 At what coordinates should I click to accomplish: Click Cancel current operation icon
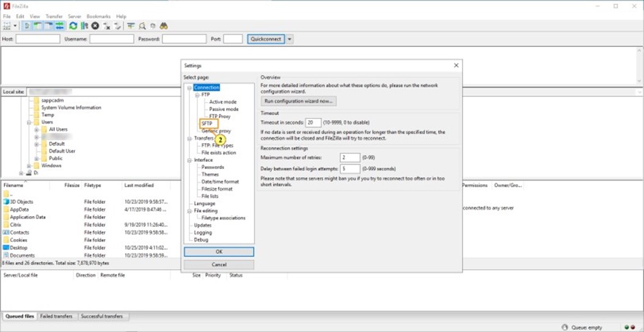[x=95, y=26]
